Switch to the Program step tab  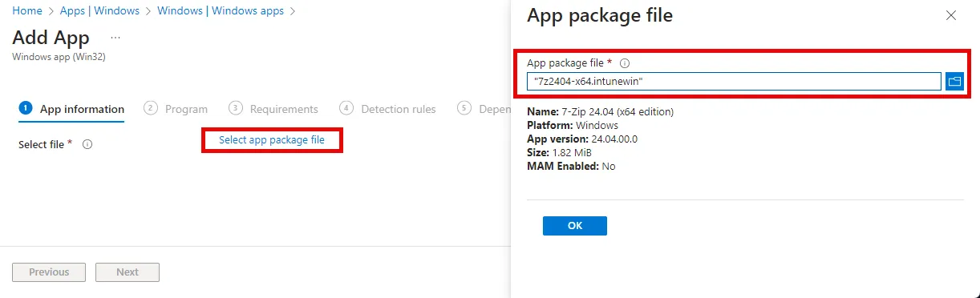176,109
